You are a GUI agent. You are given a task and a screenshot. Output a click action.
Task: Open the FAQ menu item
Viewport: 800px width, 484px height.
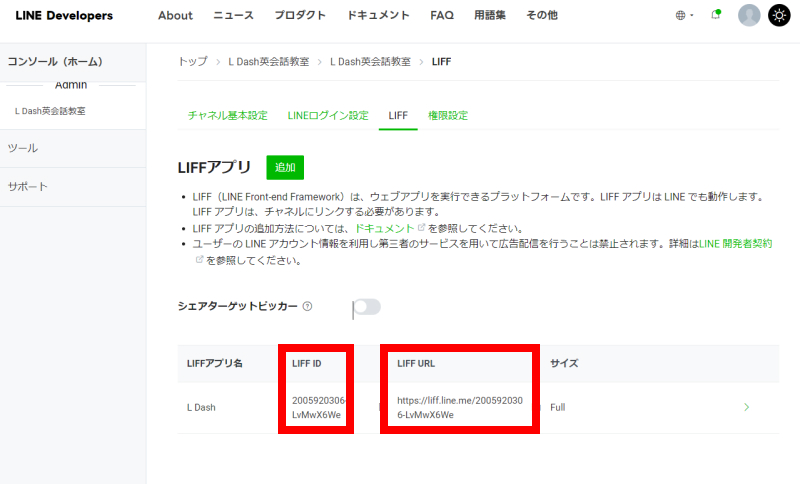click(442, 15)
